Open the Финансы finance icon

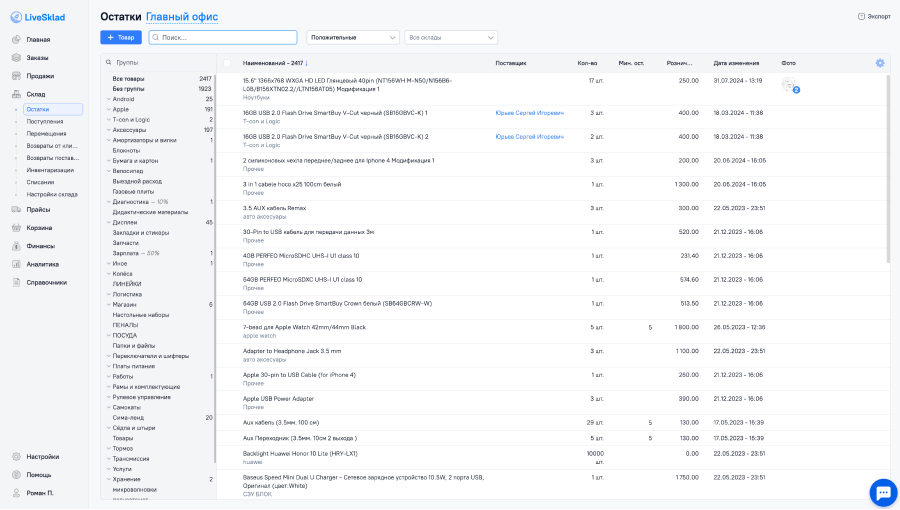coord(16,246)
